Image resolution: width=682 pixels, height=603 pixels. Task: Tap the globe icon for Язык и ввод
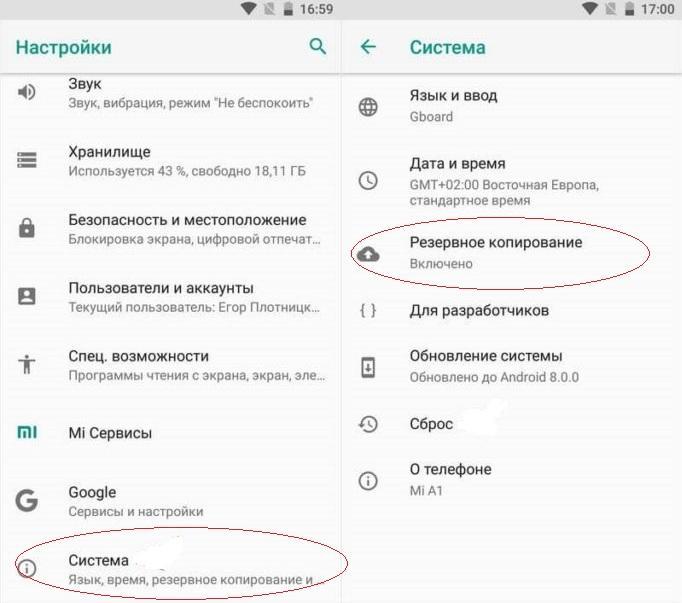[368, 107]
